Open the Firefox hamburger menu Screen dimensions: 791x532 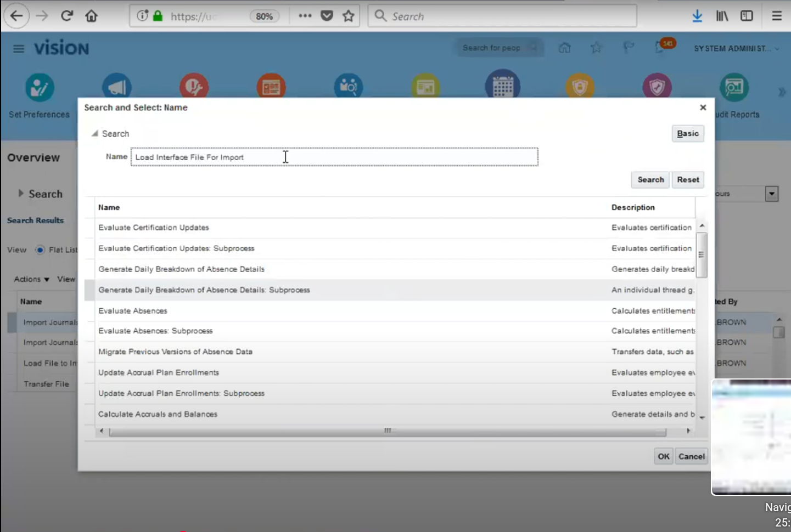[776, 16]
